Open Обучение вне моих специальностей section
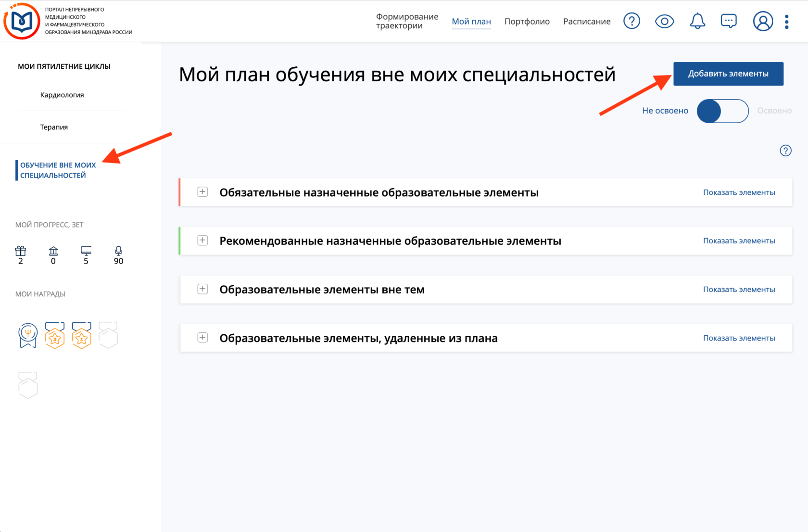 58,170
